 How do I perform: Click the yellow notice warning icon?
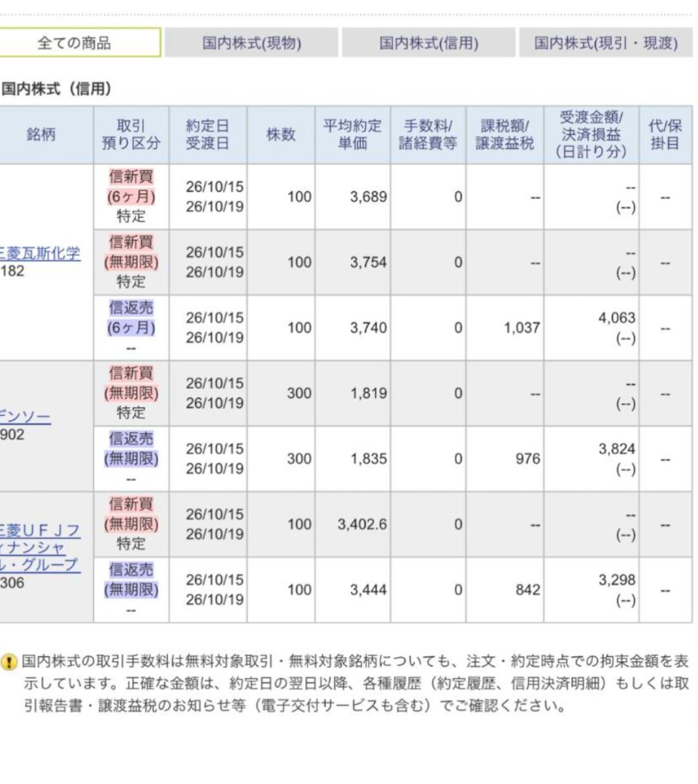tap(9, 662)
